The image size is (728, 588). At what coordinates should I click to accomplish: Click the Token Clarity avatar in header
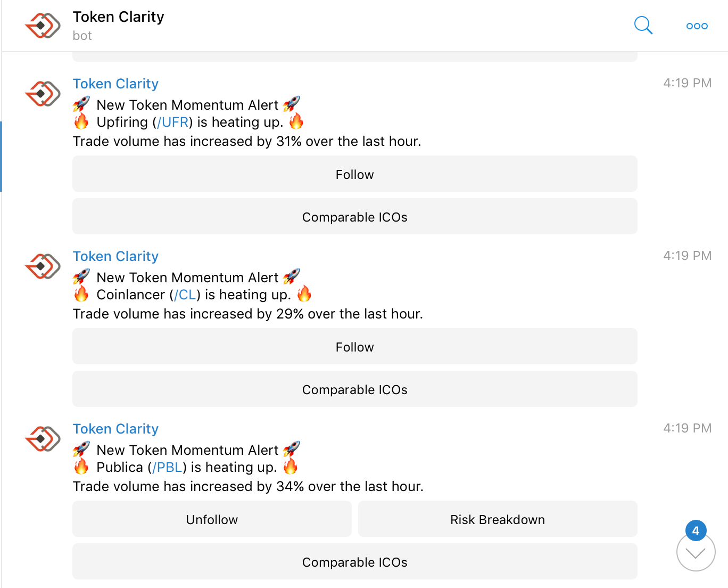[43, 26]
